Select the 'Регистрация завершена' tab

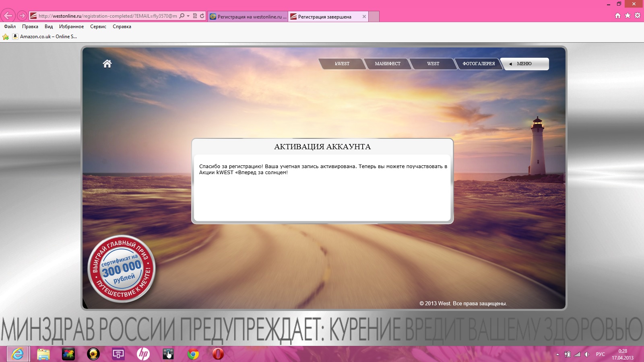click(324, 16)
